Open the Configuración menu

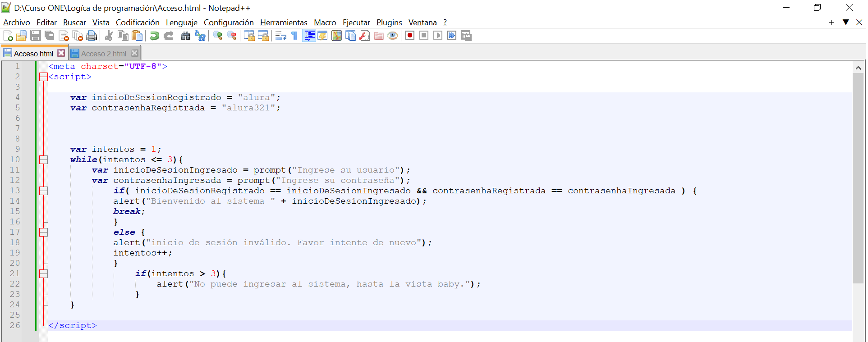(229, 23)
